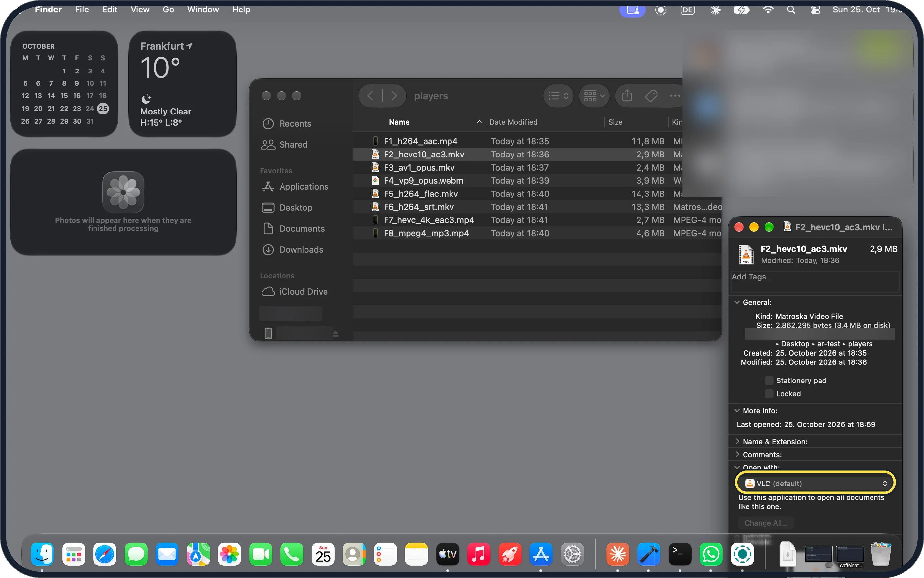Open the Edit menu in the menu bar

[109, 10]
